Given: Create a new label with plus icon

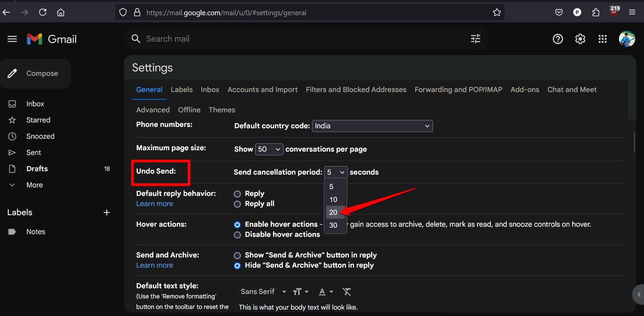Looking at the screenshot, I should click(107, 212).
